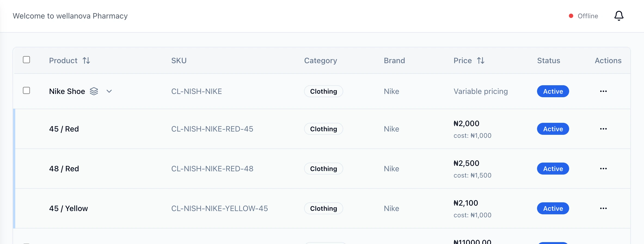Click the variants layers icon beside Nike Shoe
This screenshot has height=244, width=644.
[x=94, y=91]
